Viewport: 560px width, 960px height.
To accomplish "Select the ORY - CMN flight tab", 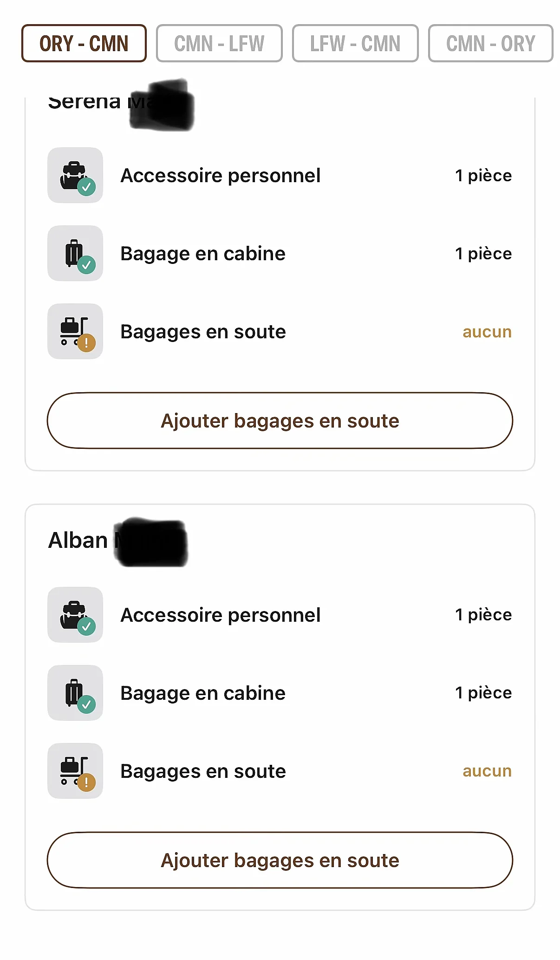I will 84,43.
